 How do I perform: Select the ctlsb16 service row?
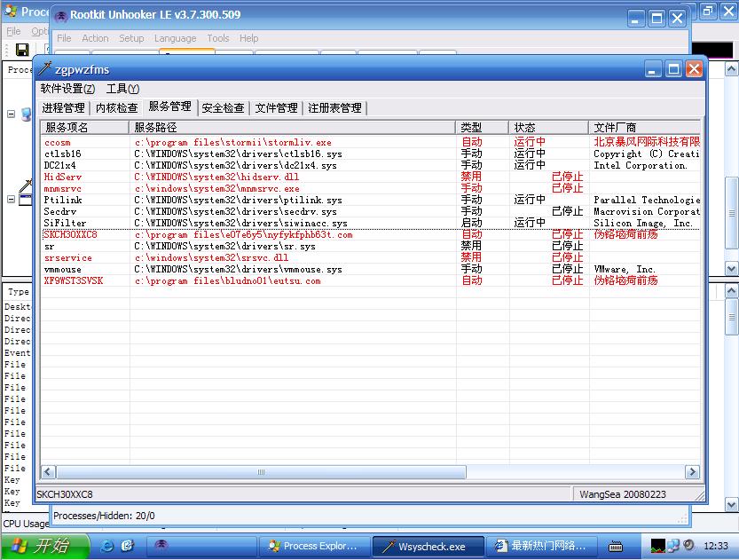(371, 154)
